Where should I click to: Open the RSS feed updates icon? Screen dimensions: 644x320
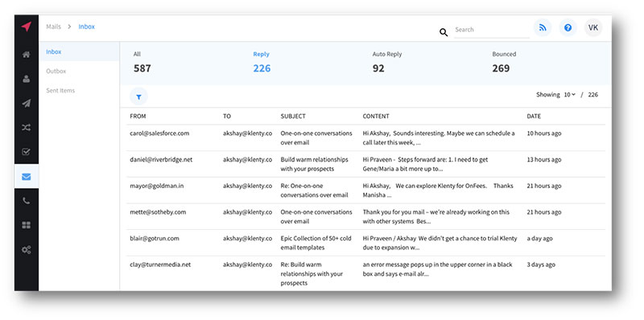[543, 28]
